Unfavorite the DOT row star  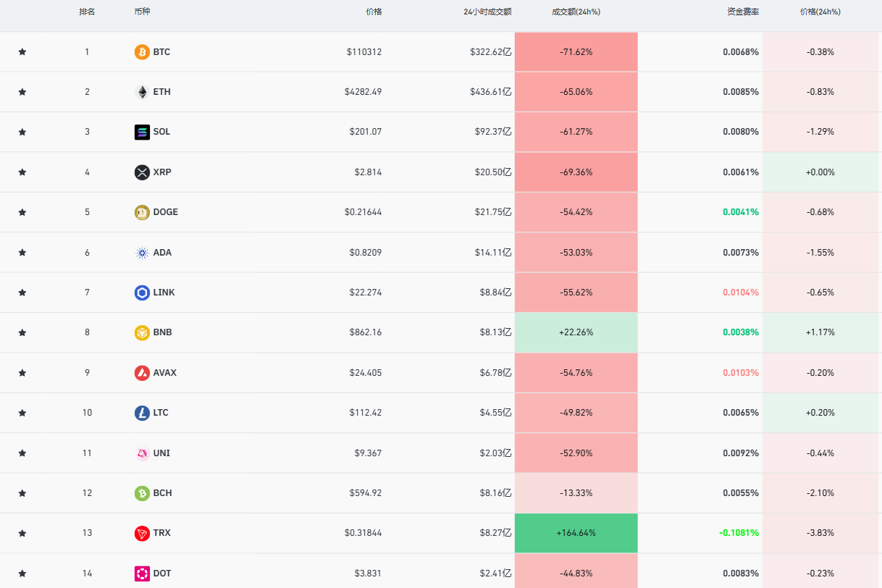pos(22,574)
